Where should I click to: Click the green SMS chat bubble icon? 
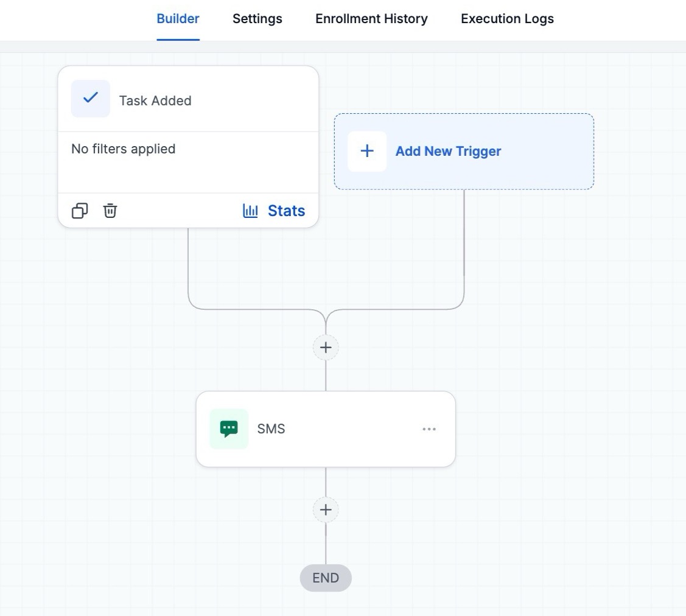229,429
